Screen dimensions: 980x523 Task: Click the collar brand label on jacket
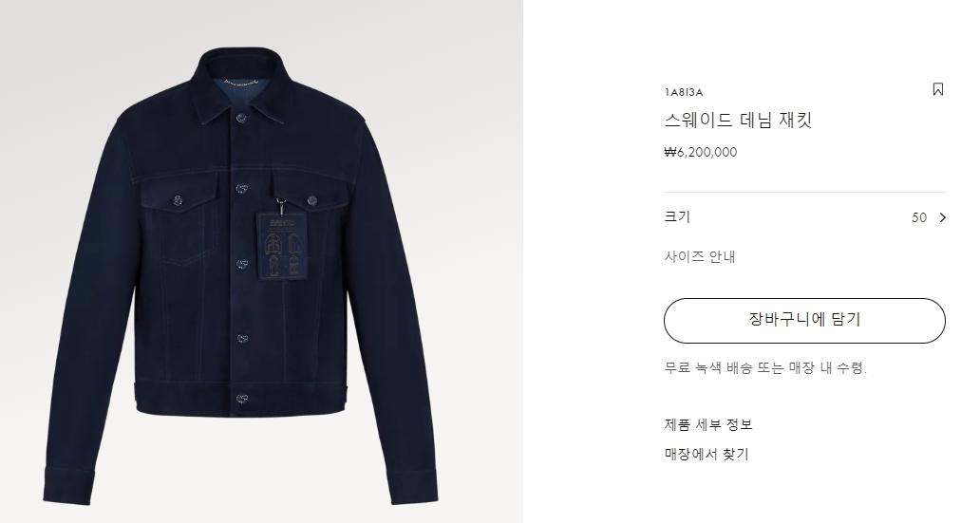pyautogui.click(x=242, y=82)
